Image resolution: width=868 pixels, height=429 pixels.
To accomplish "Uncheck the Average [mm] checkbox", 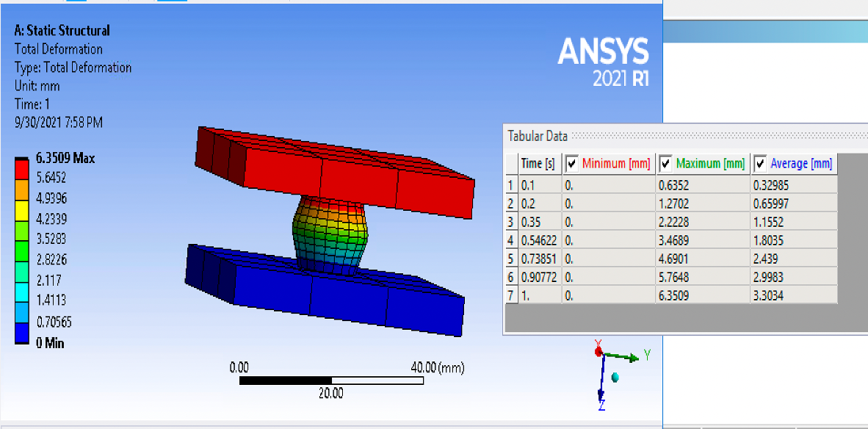I will (759, 164).
